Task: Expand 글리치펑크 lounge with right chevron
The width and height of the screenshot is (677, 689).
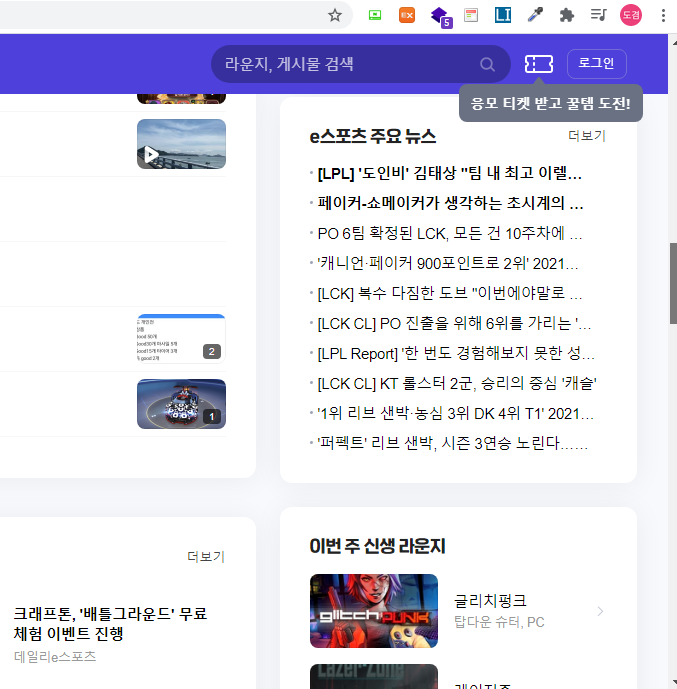Action: click(x=600, y=611)
